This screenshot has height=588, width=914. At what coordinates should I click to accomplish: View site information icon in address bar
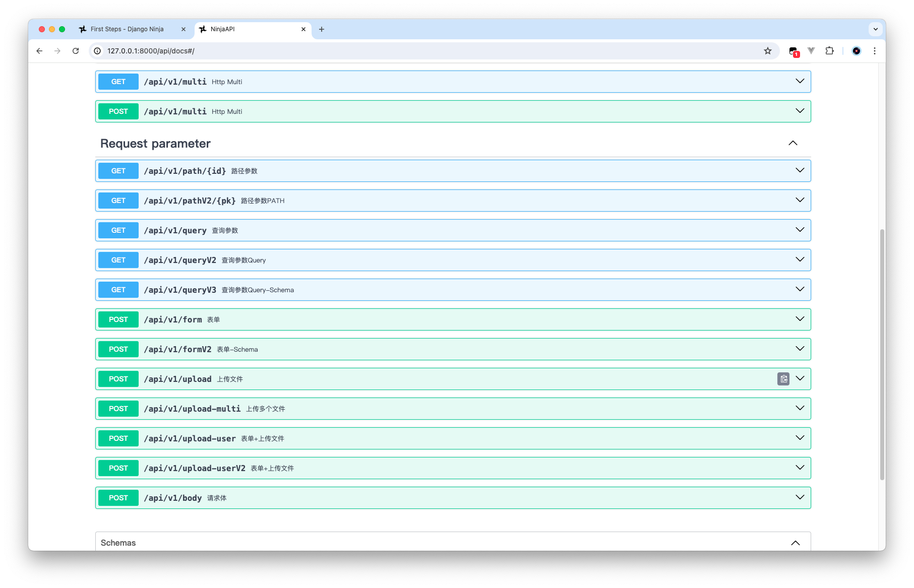click(97, 51)
